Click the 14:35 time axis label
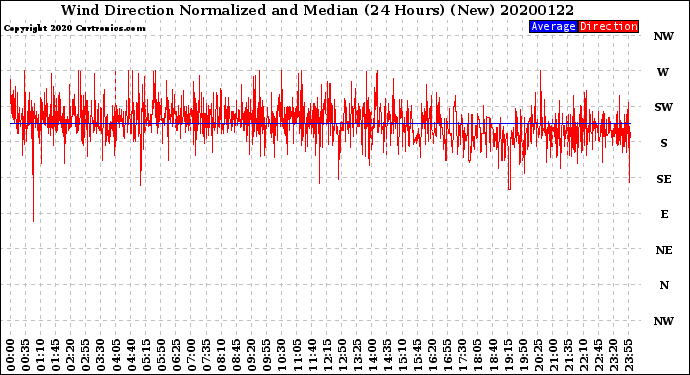Viewport: 690px width, 375px height. 387,355
